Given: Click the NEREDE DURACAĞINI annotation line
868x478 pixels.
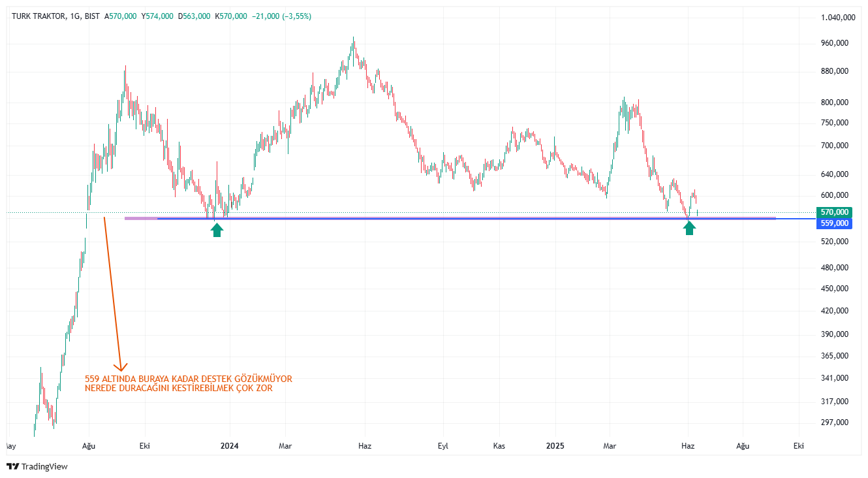Looking at the screenshot, I should pyautogui.click(x=179, y=388).
